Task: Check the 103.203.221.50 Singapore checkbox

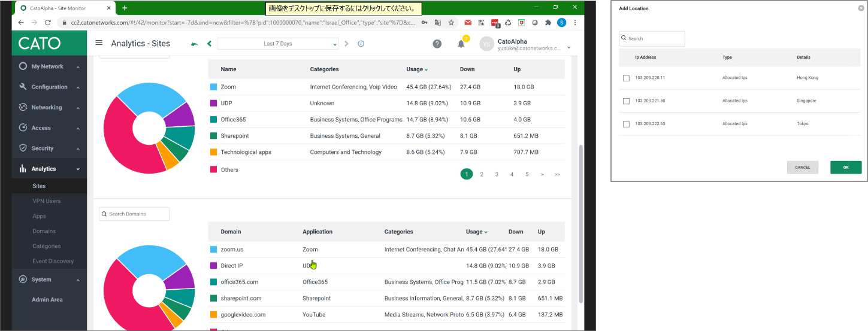Action: click(626, 101)
